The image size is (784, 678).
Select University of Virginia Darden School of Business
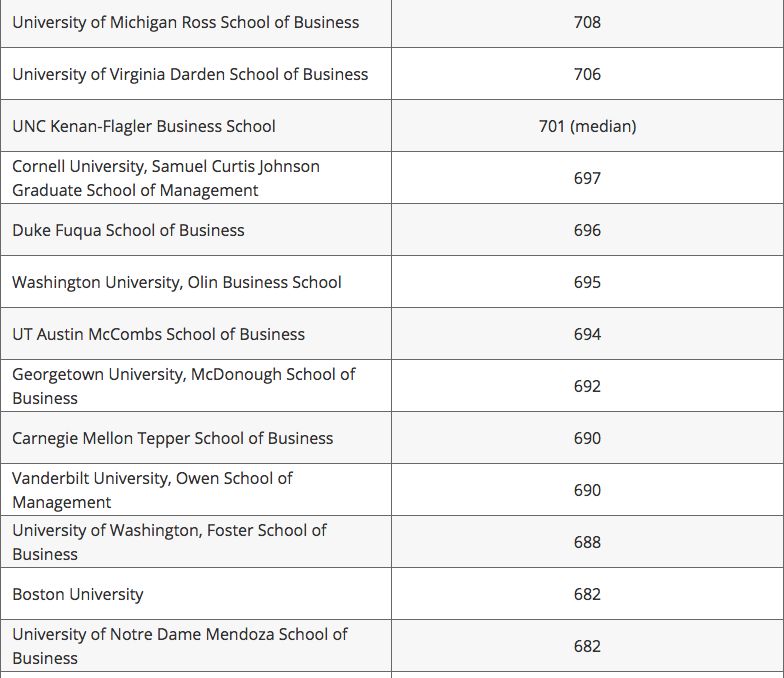(x=190, y=74)
